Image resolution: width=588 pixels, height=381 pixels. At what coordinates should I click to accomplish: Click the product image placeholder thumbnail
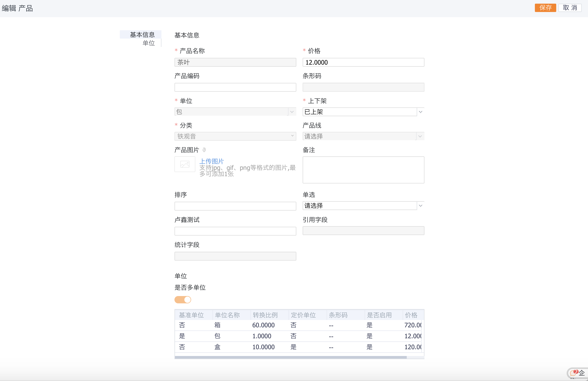point(185,164)
